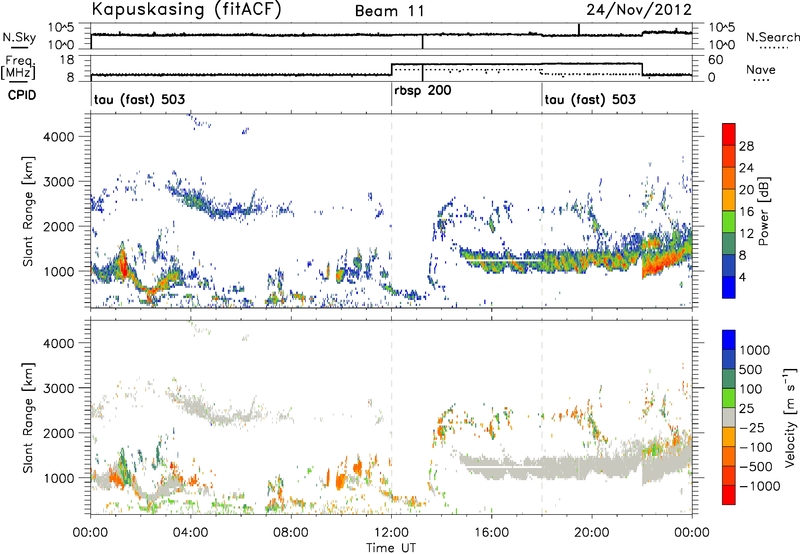Click the '-25' label on Velocity color bar
This screenshot has width=800, height=554.
click(753, 427)
